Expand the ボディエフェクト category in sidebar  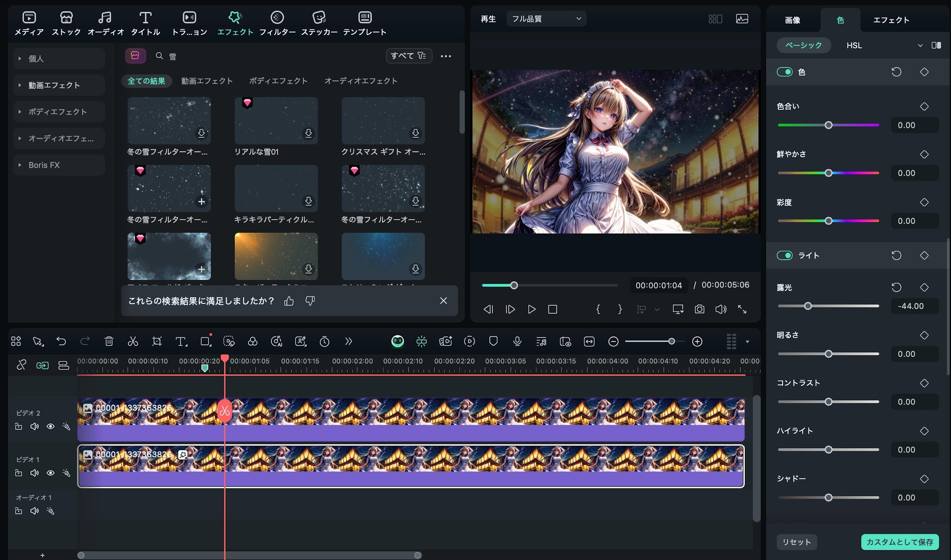[x=59, y=112]
